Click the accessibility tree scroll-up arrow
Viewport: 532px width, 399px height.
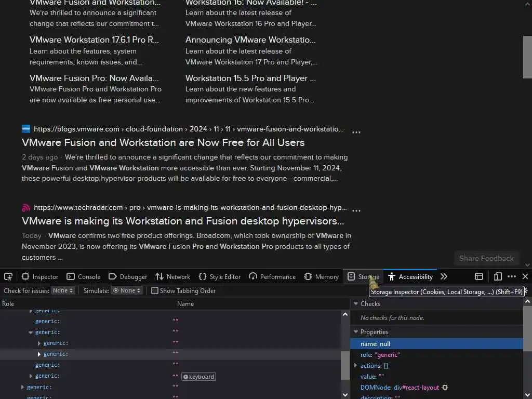pos(345,314)
